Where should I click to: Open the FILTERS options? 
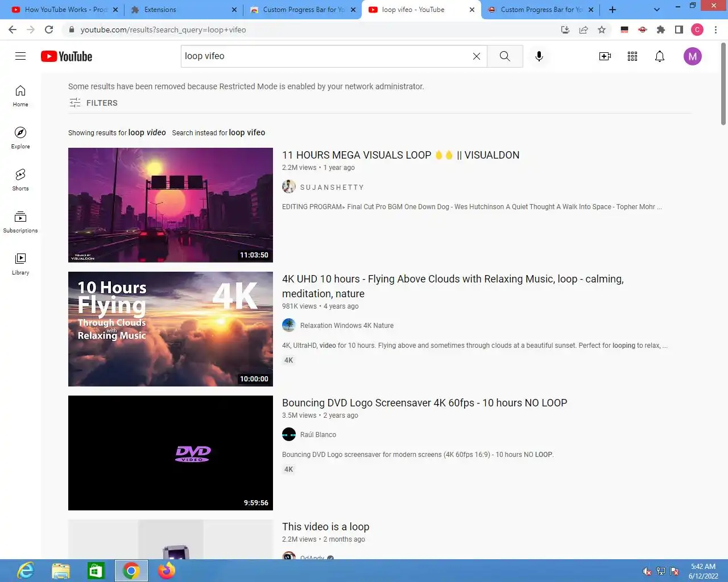pos(93,103)
